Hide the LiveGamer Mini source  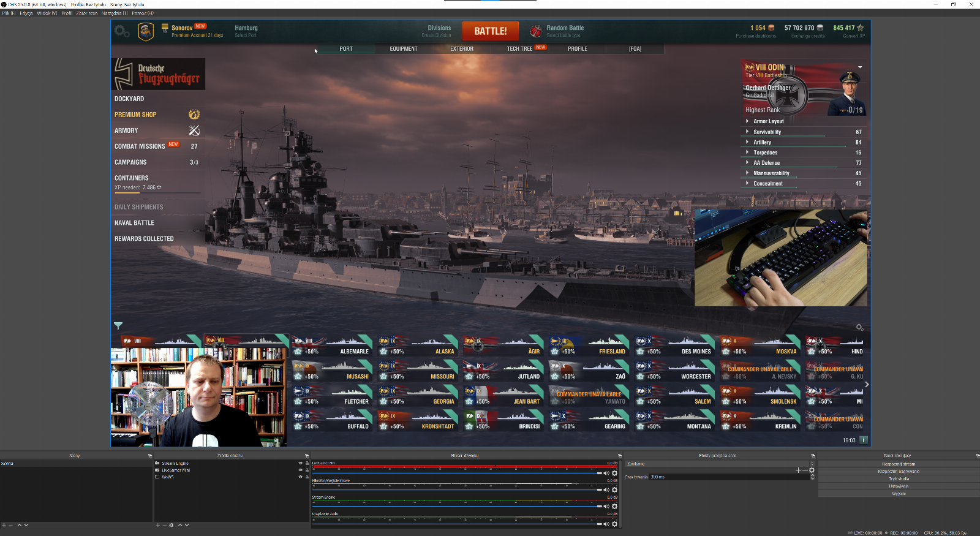300,470
